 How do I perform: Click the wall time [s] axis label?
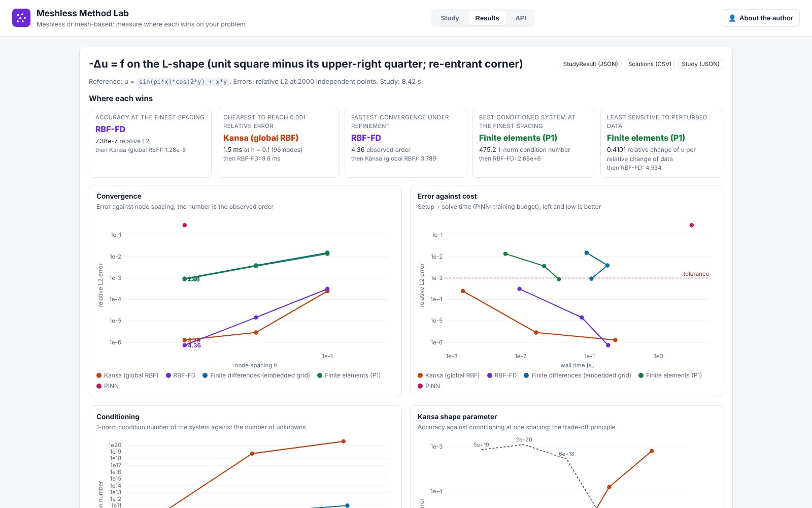pyautogui.click(x=577, y=365)
